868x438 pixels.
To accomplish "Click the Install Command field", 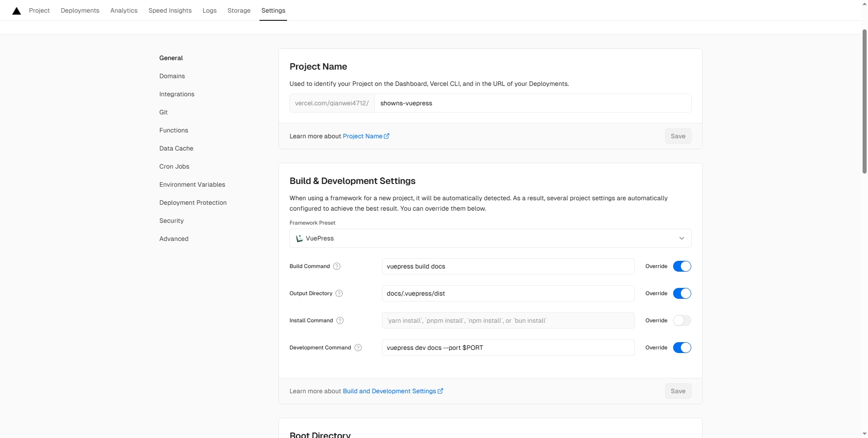I will point(508,320).
